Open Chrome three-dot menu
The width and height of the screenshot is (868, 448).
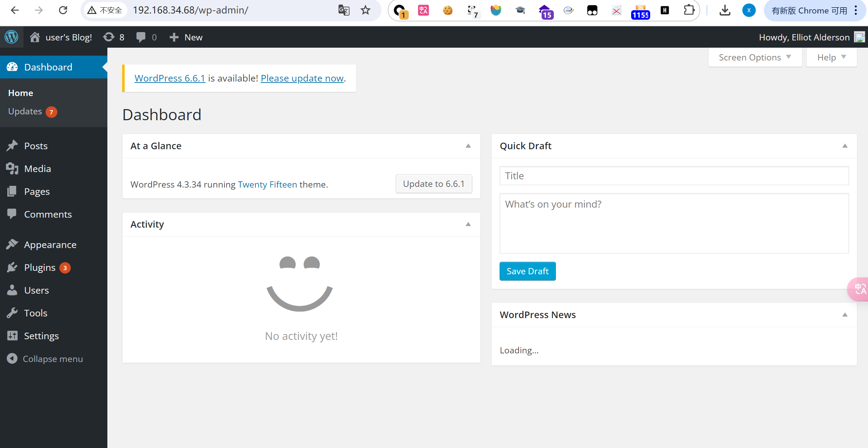coord(856,10)
